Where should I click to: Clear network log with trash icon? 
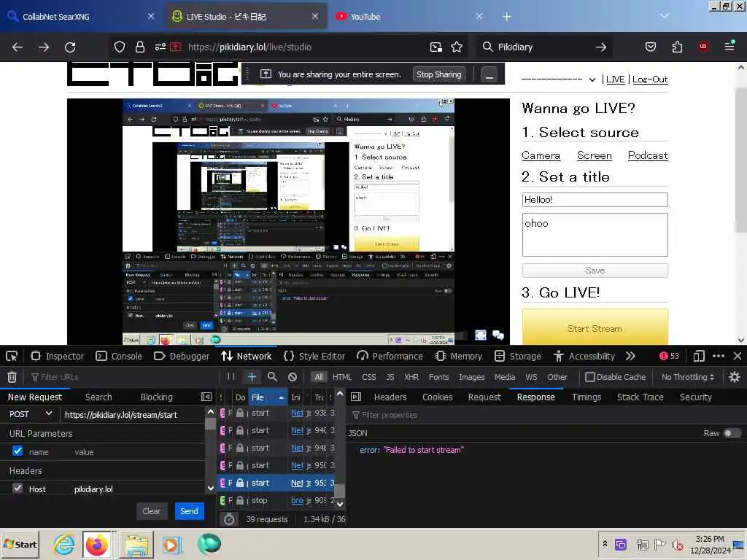coord(12,377)
